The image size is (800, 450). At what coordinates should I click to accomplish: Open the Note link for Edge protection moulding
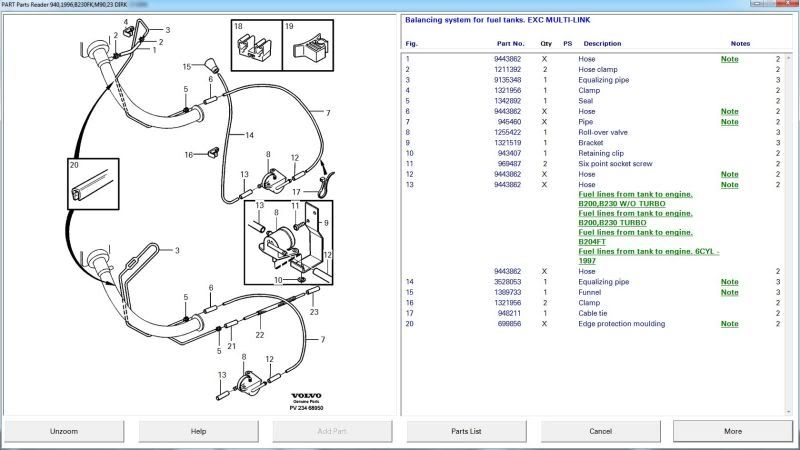(x=730, y=323)
